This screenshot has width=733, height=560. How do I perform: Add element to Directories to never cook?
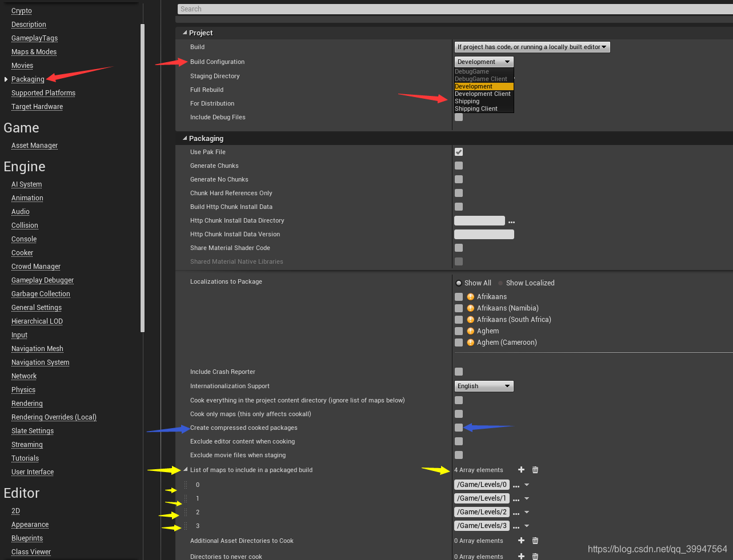[x=521, y=556]
